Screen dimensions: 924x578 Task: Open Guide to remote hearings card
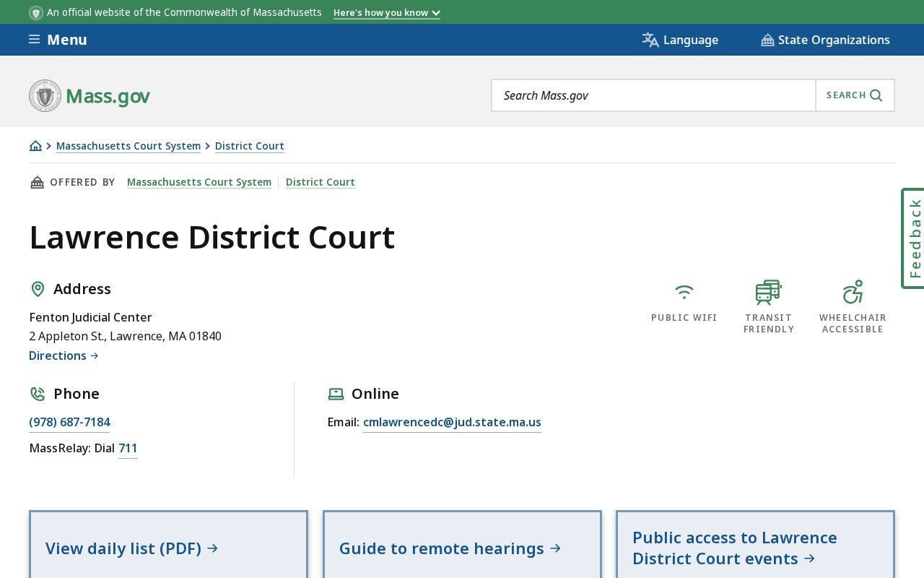(462, 545)
